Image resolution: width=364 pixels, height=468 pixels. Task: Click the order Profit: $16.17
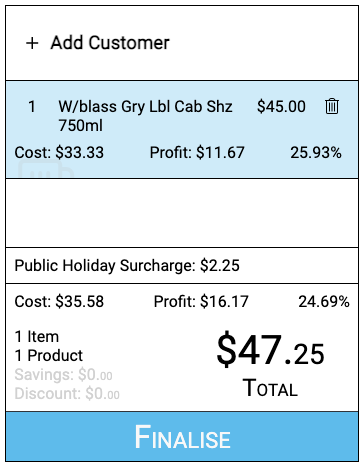tap(201, 302)
